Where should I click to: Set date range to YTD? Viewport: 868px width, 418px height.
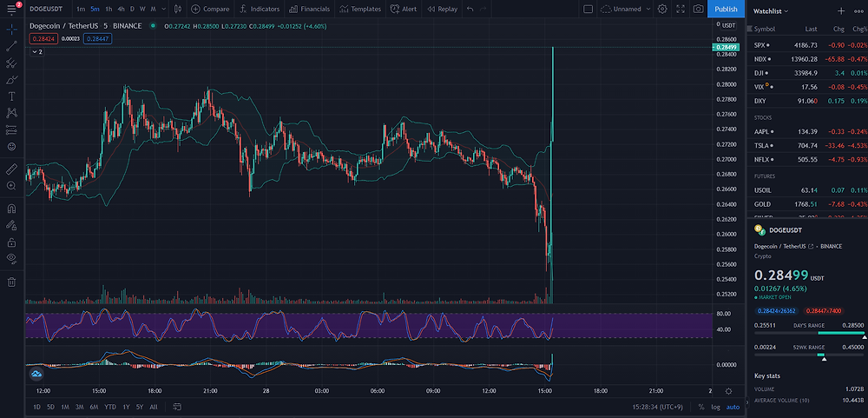click(110, 407)
